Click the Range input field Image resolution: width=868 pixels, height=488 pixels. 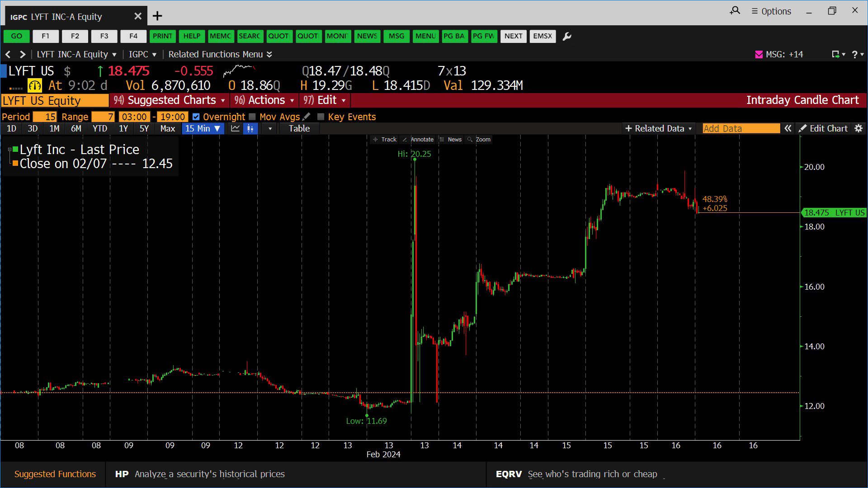coord(103,117)
